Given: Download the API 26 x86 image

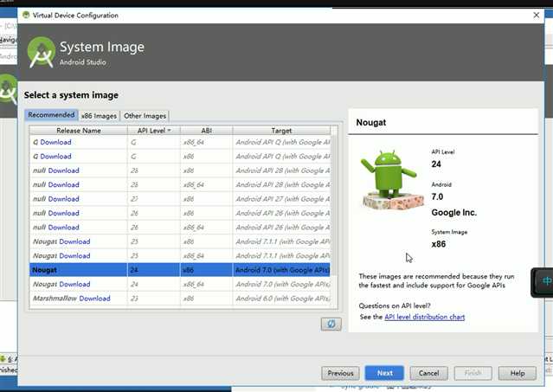Looking at the screenshot, I should [x=63, y=213].
